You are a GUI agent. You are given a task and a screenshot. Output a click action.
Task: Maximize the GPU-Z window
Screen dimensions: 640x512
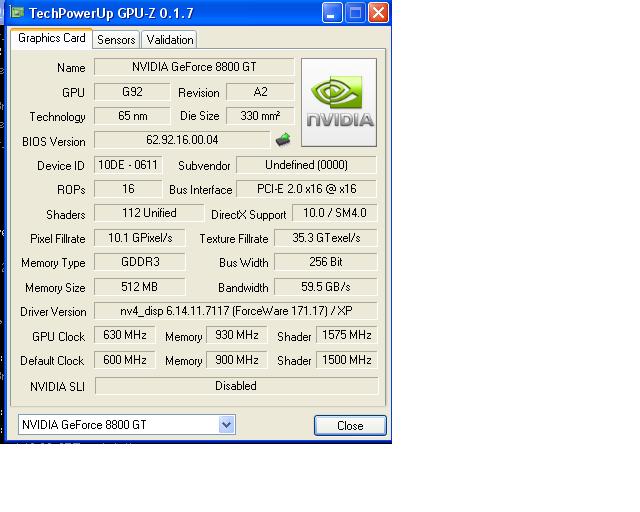(355, 13)
